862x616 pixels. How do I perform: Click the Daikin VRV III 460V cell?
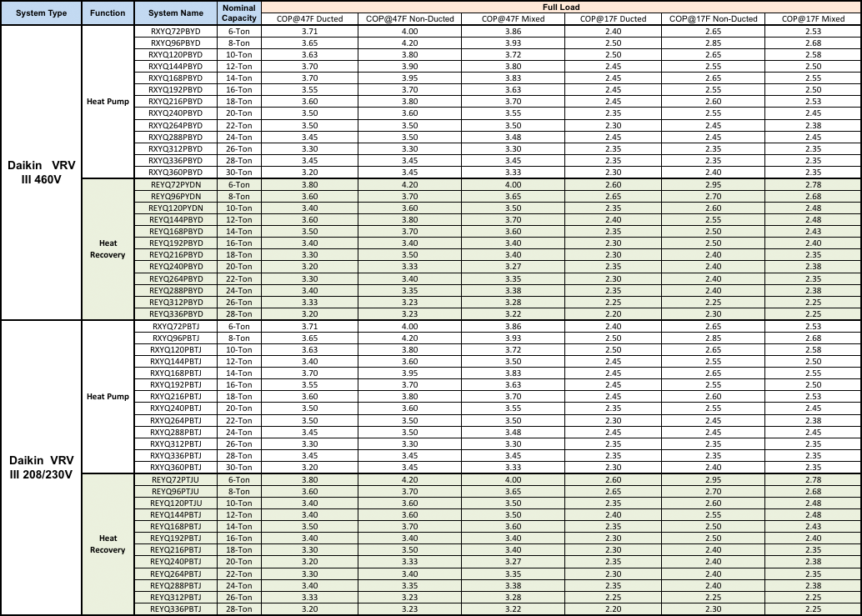42,172
